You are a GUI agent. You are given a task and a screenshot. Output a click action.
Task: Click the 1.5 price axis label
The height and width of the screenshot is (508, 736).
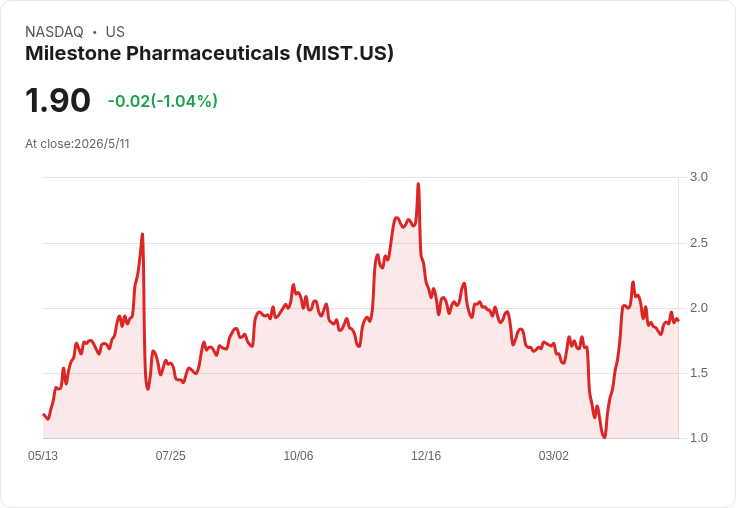[x=698, y=373]
